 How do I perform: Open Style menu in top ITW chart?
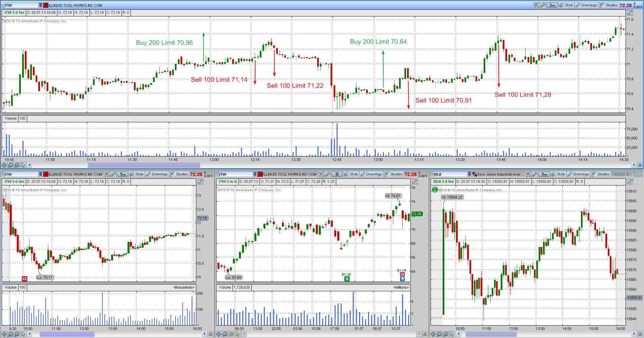pyautogui.click(x=566, y=5)
